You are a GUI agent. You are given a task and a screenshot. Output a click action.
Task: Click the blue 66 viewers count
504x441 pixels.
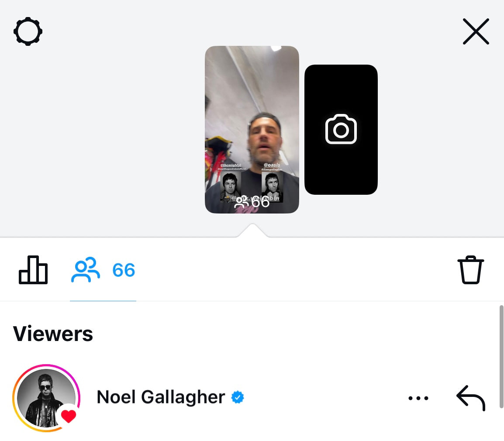pos(124,271)
